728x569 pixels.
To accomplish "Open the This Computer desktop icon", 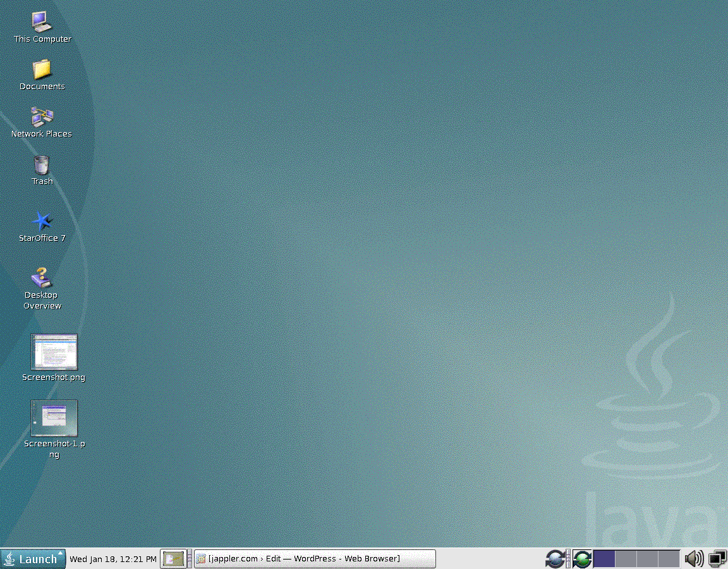I will (x=41, y=21).
